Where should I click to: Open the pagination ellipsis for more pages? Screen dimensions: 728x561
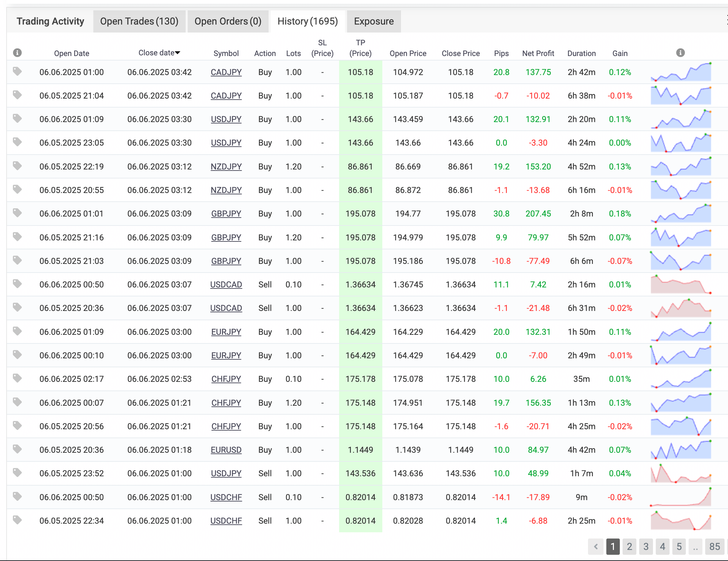[695, 546]
